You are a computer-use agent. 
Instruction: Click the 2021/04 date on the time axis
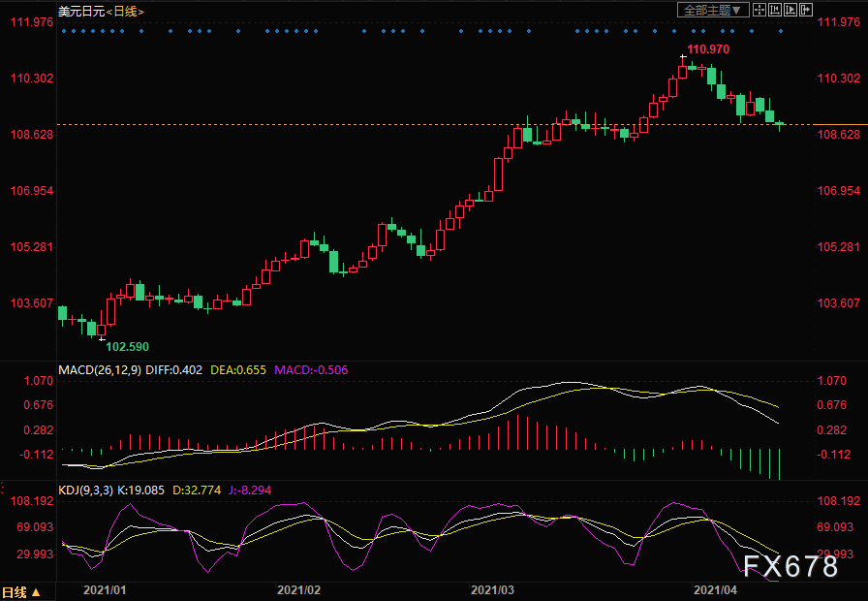(715, 589)
